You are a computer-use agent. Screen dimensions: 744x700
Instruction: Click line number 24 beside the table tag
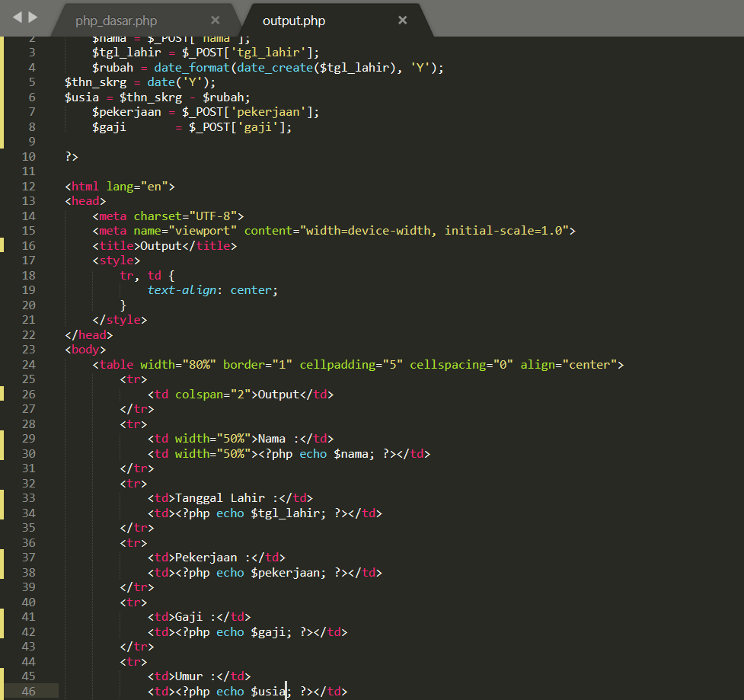click(x=29, y=364)
